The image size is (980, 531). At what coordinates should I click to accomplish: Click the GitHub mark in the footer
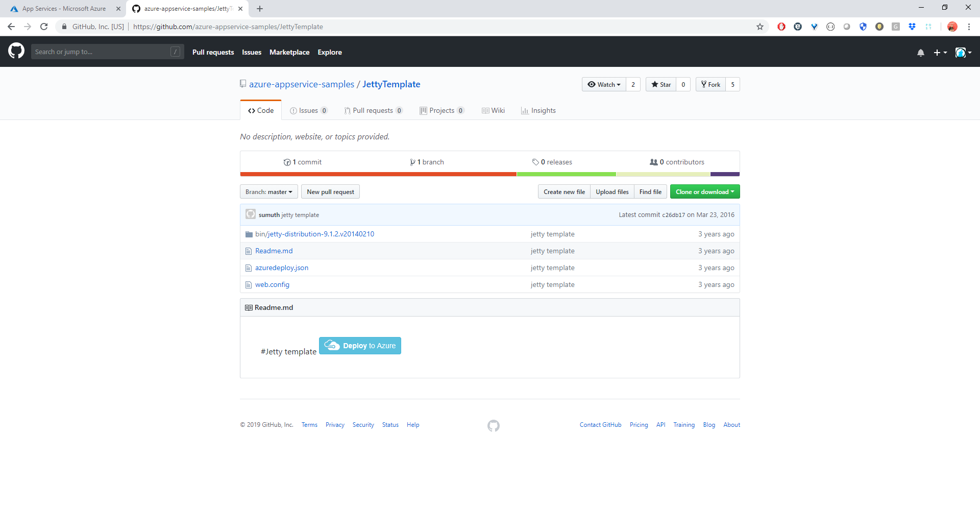coord(494,425)
